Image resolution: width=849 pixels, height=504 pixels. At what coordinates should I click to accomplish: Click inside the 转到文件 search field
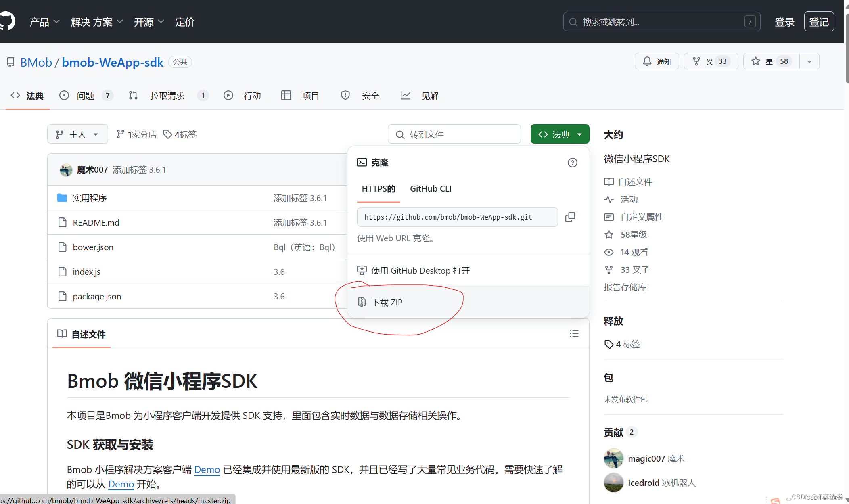coord(454,134)
